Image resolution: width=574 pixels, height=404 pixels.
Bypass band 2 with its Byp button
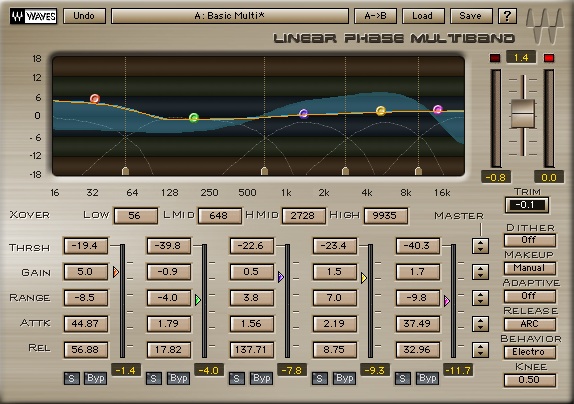tap(179, 378)
